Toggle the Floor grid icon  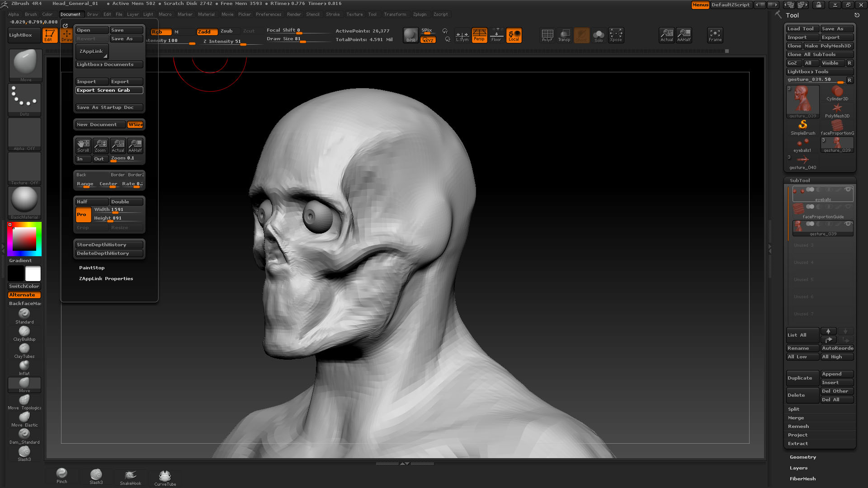click(x=496, y=35)
